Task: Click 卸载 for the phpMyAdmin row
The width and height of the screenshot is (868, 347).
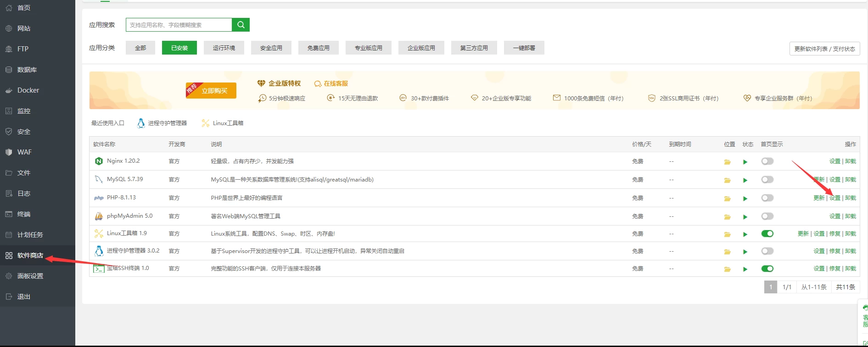Action: [851, 216]
